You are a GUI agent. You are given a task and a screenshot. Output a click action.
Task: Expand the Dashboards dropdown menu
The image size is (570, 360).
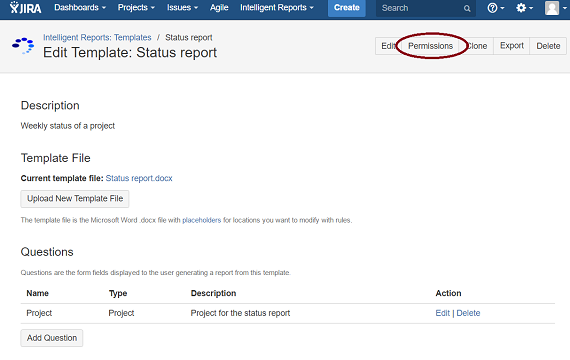click(80, 8)
